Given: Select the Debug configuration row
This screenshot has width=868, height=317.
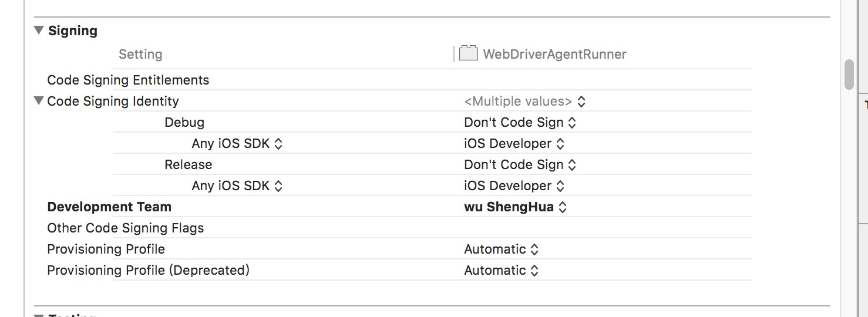Looking at the screenshot, I should [x=432, y=122].
